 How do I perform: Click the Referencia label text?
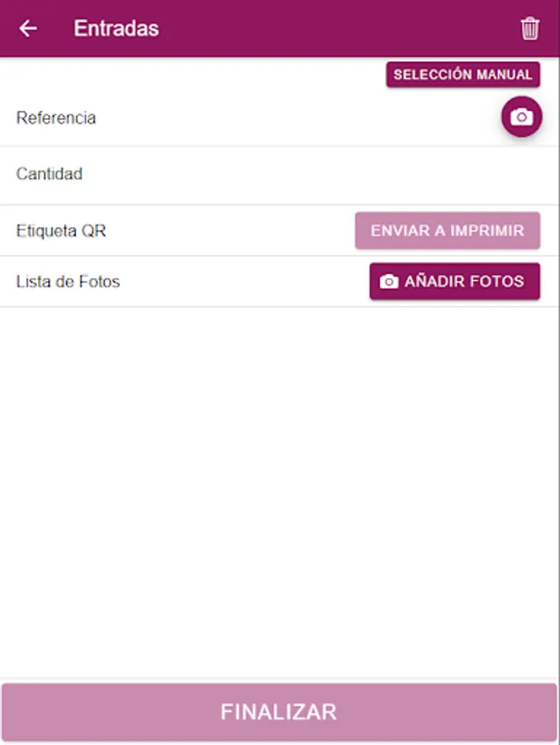click(56, 118)
